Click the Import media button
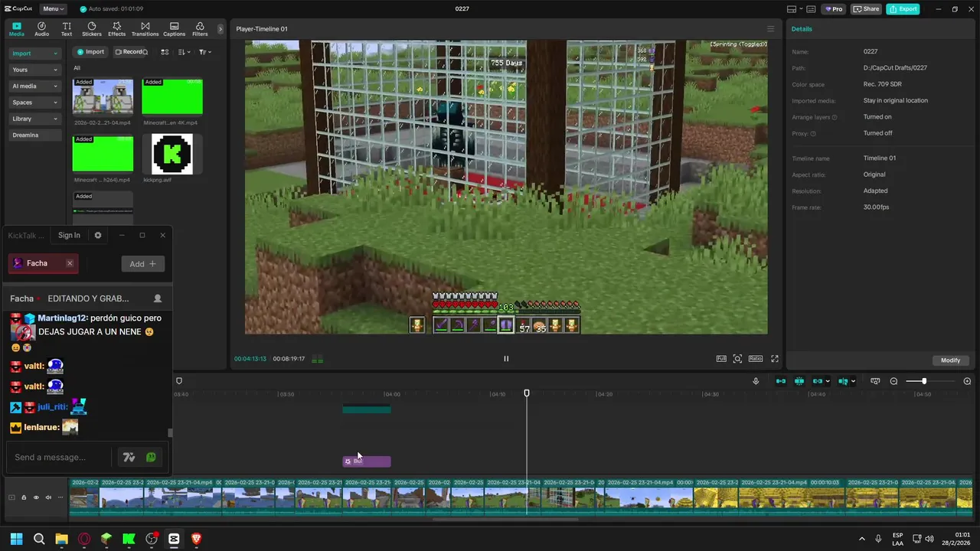The height and width of the screenshot is (551, 980). 90,52
